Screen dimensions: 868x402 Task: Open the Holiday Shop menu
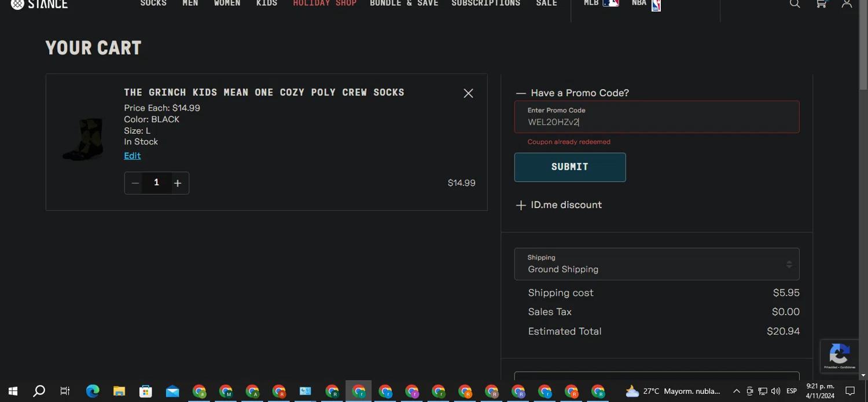pyautogui.click(x=325, y=3)
